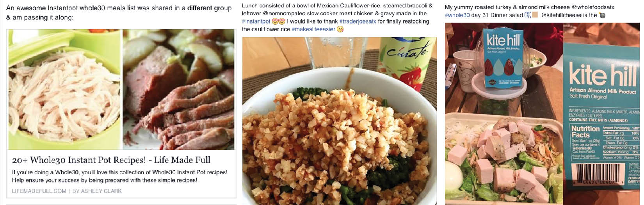The height and width of the screenshot is (205, 644).
Task: Open the shredded chicken preview image
Action: (x=65, y=89)
